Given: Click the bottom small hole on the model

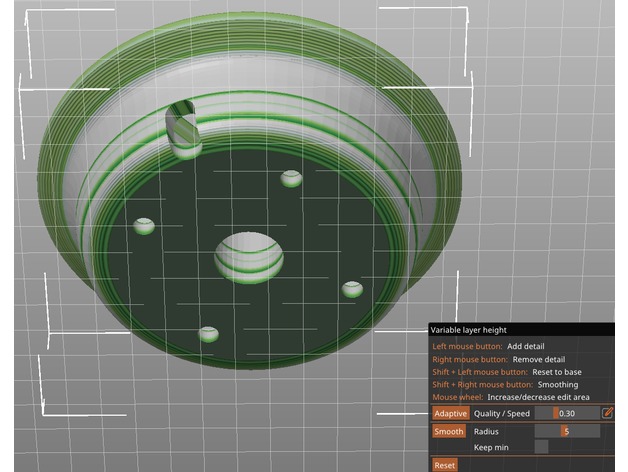Looking at the screenshot, I should point(208,333).
